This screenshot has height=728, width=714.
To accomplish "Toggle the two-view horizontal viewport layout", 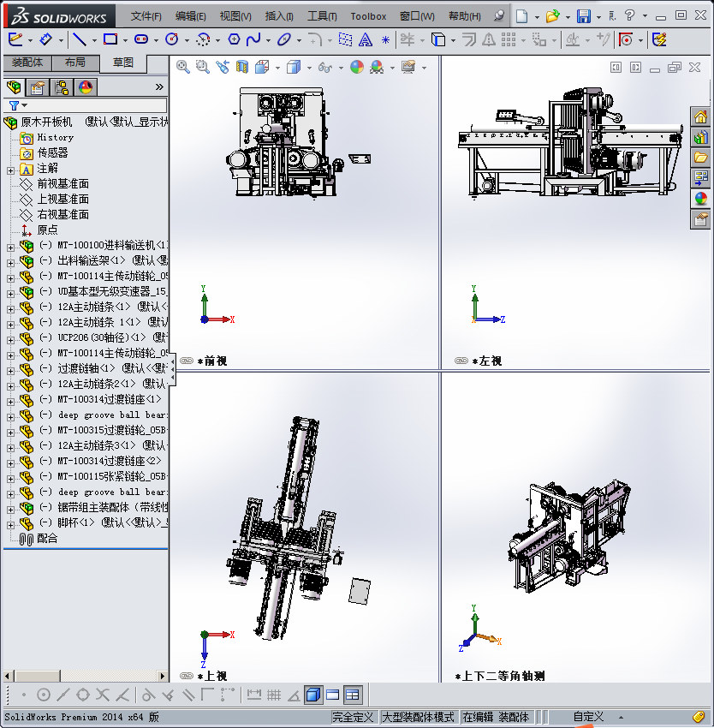I will click(333, 695).
